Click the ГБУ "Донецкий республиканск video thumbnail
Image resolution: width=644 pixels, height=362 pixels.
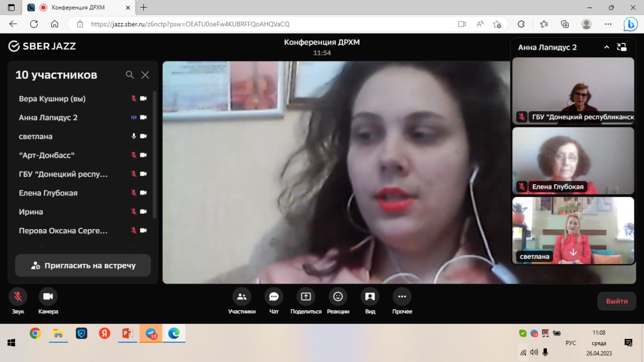coord(573,91)
